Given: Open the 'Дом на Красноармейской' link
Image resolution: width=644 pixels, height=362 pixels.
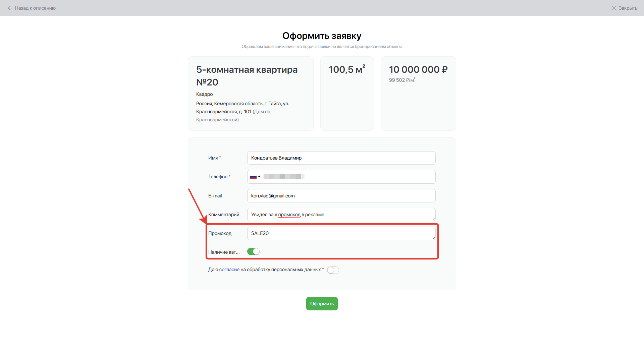Looking at the screenshot, I should [x=261, y=112].
